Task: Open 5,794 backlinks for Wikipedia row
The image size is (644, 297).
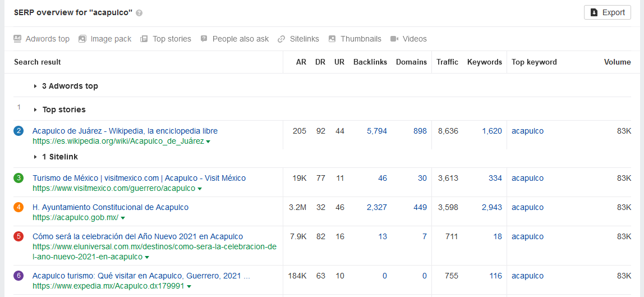Action: (x=376, y=131)
